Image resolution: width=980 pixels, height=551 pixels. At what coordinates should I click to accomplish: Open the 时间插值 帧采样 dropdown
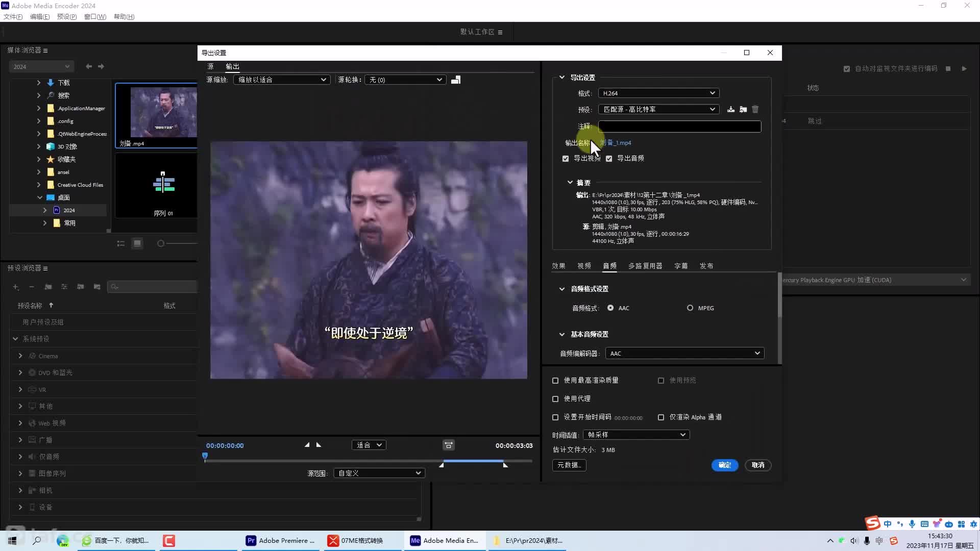pyautogui.click(x=636, y=435)
